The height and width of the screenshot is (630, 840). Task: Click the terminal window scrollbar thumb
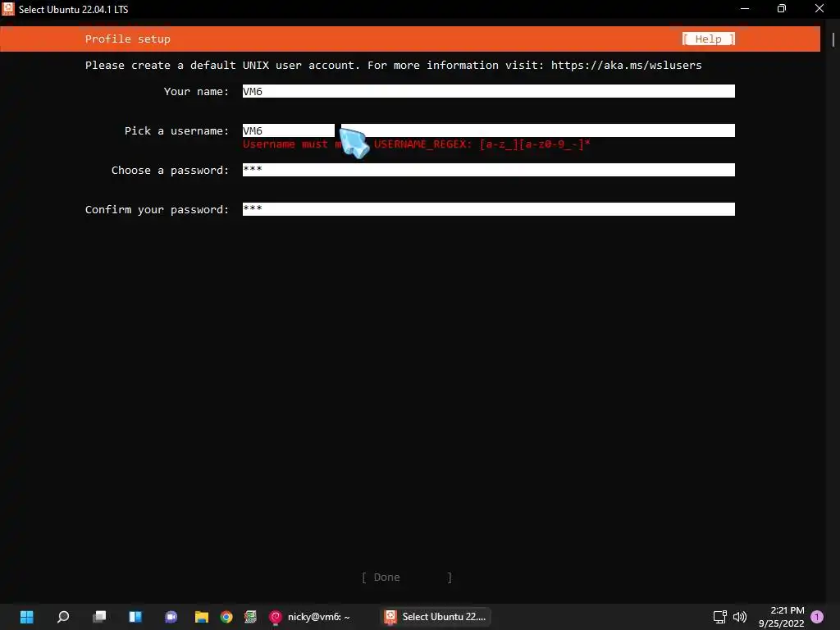point(833,39)
